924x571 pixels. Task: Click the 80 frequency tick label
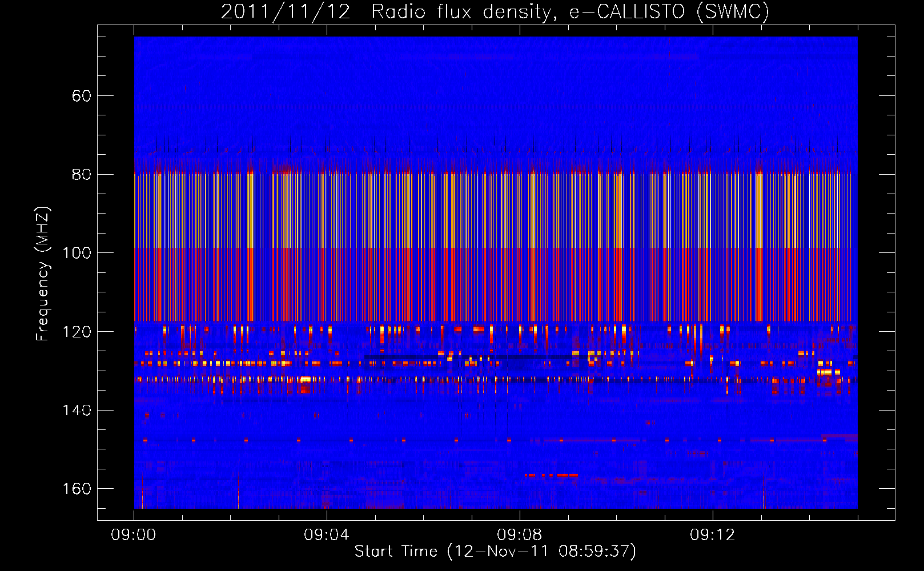82,174
